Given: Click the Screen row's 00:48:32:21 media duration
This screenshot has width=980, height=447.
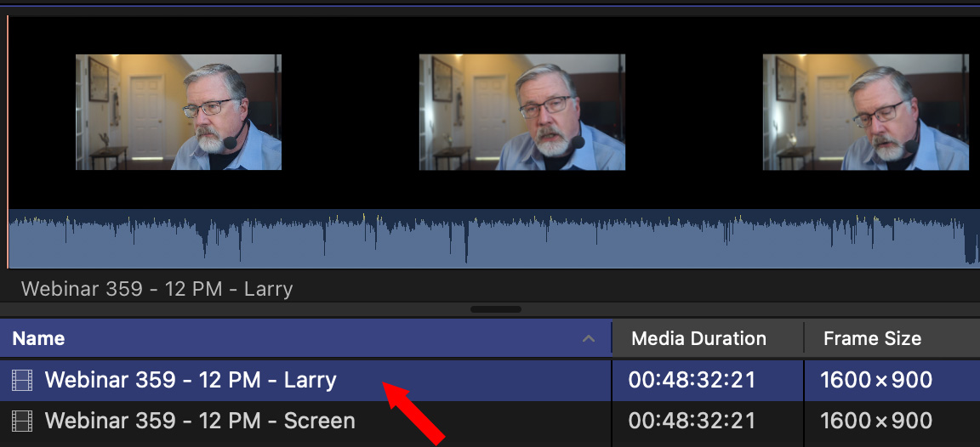Looking at the screenshot, I should (692, 420).
